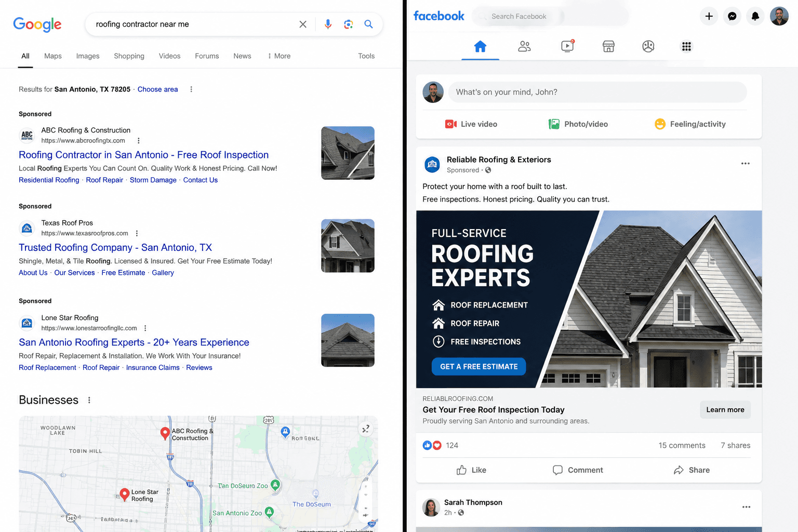Open options for Reliable Roofing sponsored post
Image resolution: width=798 pixels, height=532 pixels.
(745, 164)
